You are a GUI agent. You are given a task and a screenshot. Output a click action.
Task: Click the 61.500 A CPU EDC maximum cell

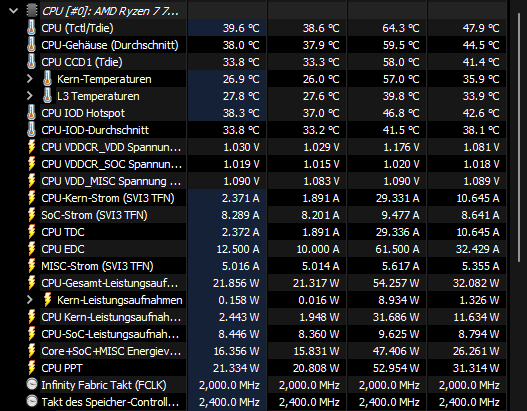387,249
